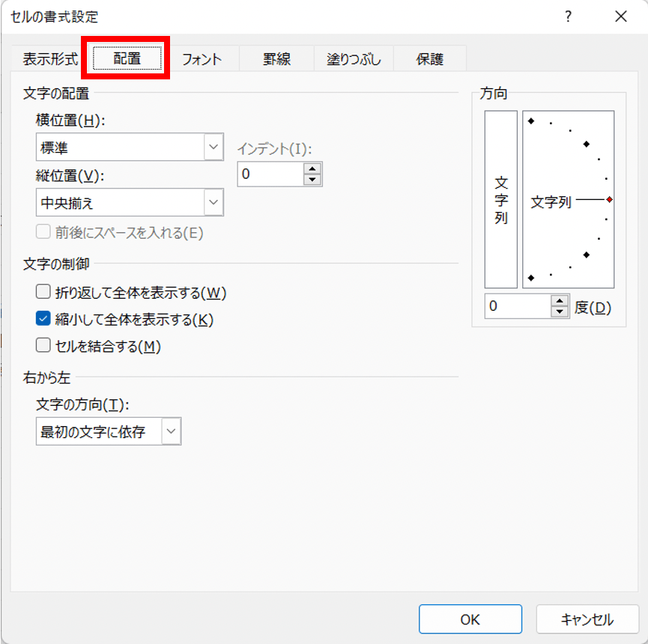Viewport: 648px width, 644px height.
Task: Decrease the インデント value with down arrow
Action: tap(312, 180)
